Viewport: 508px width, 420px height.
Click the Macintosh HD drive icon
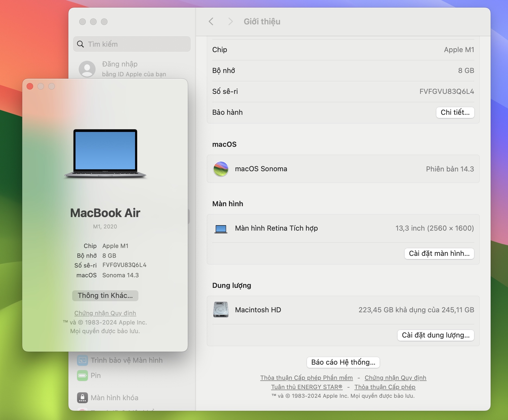(x=221, y=310)
